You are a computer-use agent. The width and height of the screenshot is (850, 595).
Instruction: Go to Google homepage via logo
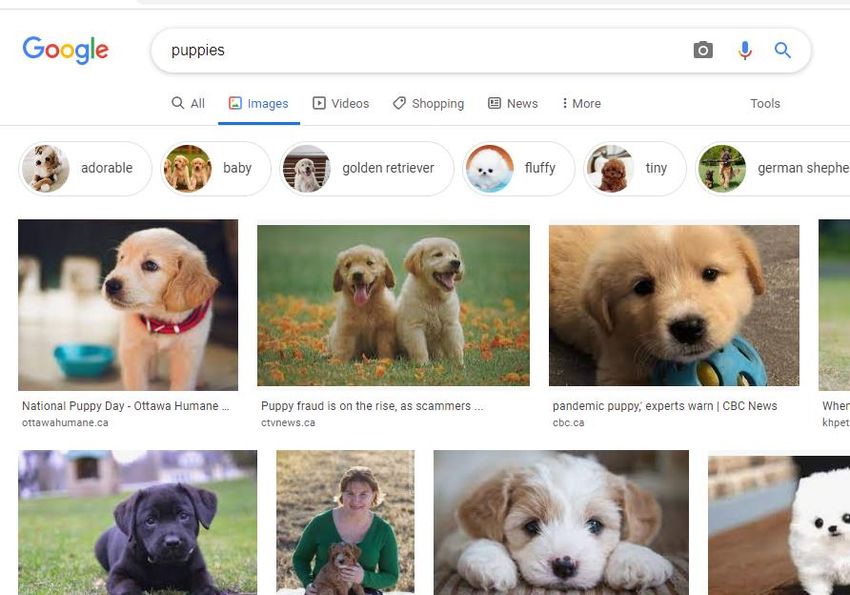[x=66, y=50]
